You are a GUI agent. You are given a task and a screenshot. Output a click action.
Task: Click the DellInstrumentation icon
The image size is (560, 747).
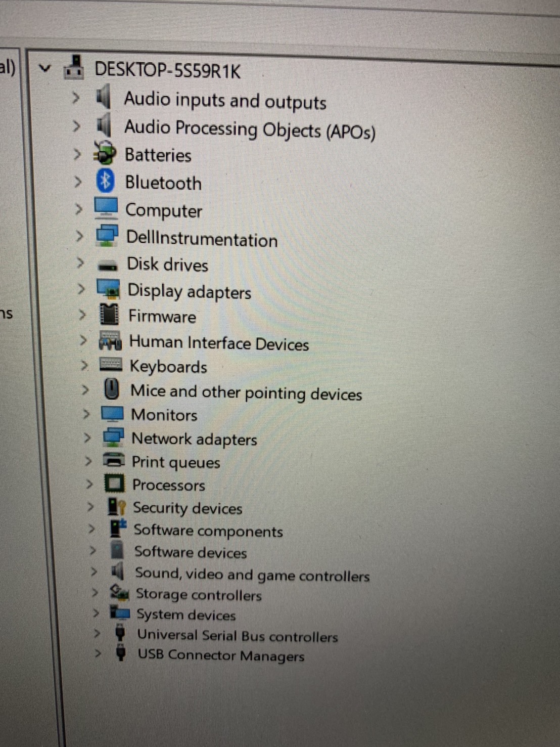107,236
